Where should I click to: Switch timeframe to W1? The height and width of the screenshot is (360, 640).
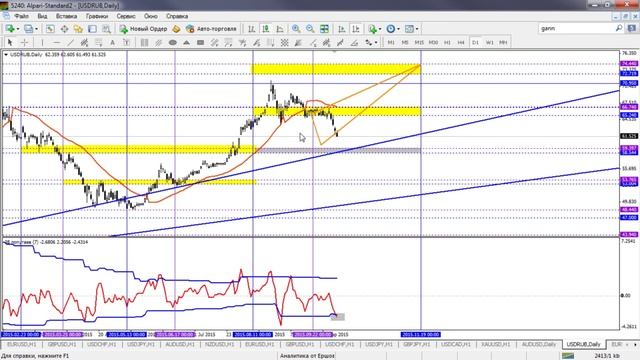[x=490, y=42]
